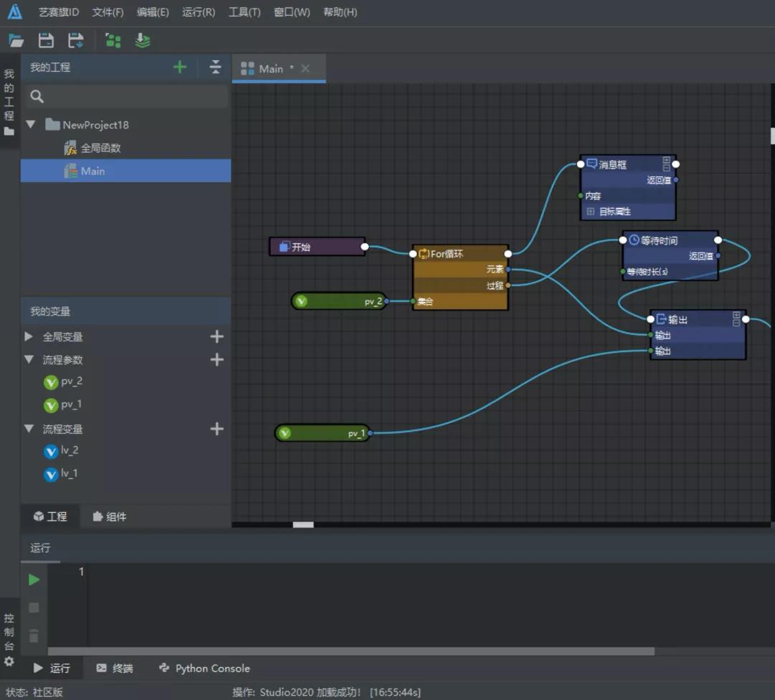This screenshot has width=775, height=700.
Task: Click the green layers download toolbar icon
Action: coord(143,41)
